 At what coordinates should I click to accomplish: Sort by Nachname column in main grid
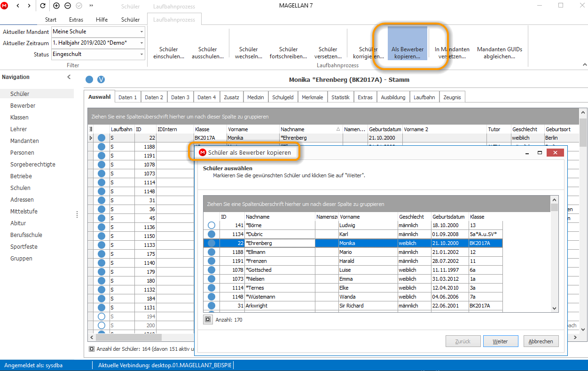pyautogui.click(x=311, y=129)
